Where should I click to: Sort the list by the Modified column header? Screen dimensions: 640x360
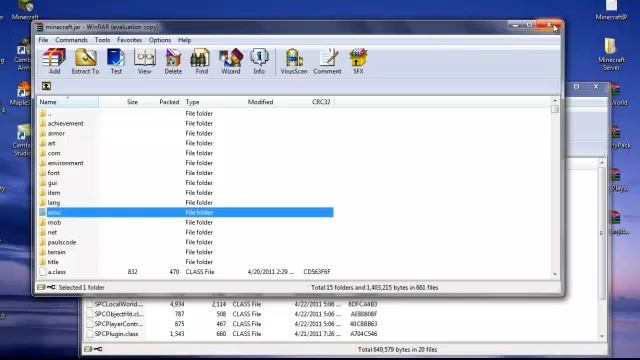click(x=260, y=102)
